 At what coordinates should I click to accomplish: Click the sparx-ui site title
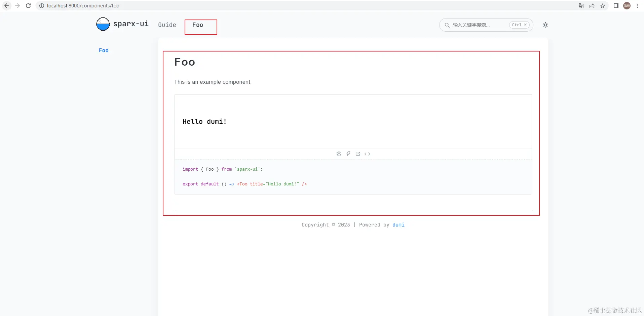[131, 24]
